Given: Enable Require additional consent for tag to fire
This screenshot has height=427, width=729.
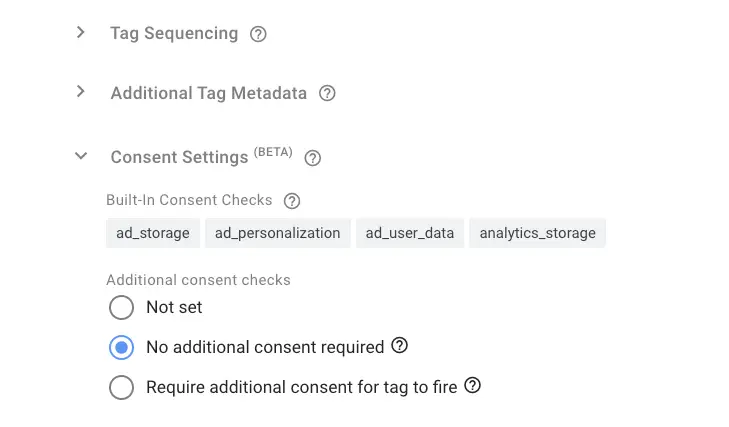Looking at the screenshot, I should pos(121,387).
